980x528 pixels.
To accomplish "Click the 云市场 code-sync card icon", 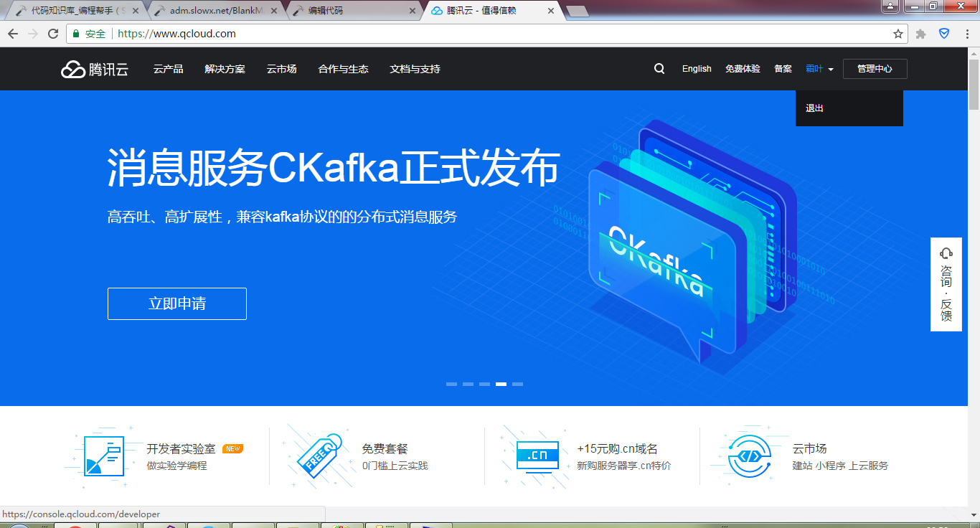I will tap(750, 456).
